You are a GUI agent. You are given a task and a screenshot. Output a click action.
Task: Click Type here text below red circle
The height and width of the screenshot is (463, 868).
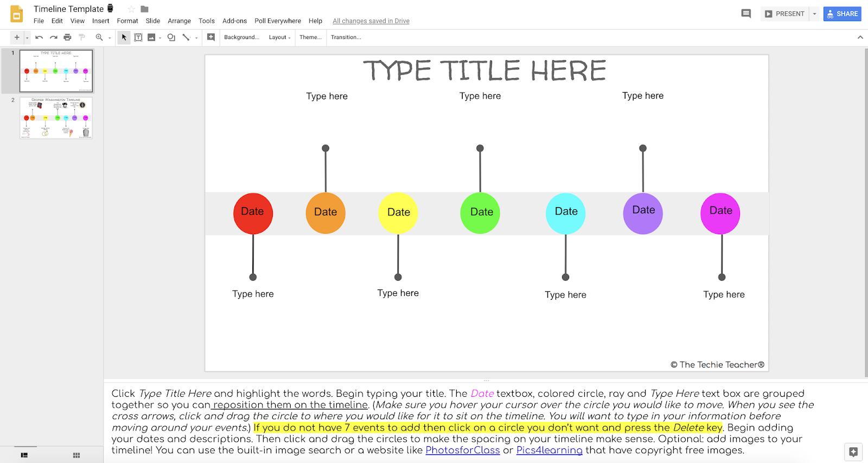253,294
